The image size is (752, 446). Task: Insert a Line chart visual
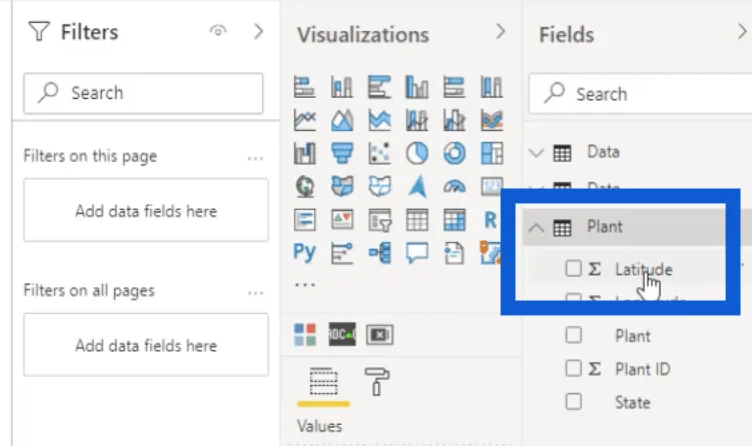coord(305,120)
